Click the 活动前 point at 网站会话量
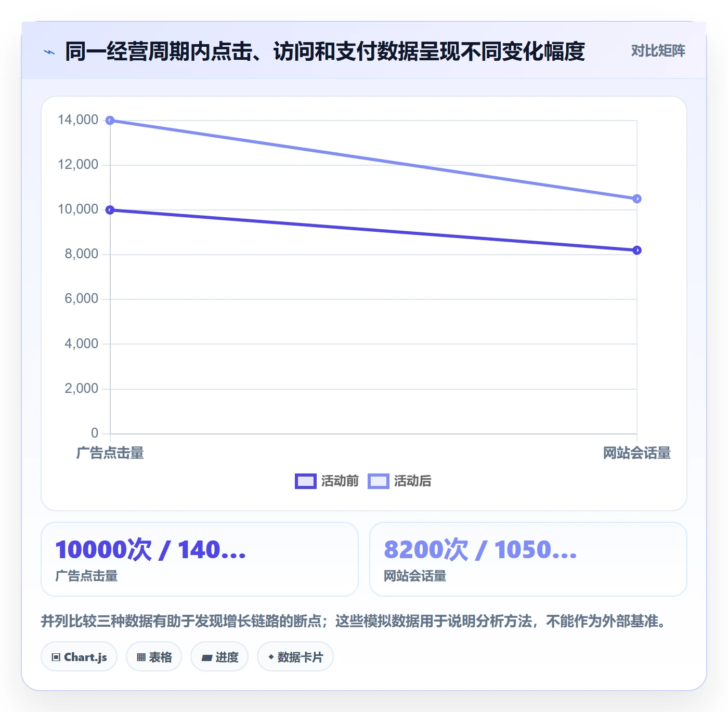Image resolution: width=728 pixels, height=712 pixels. click(x=637, y=250)
